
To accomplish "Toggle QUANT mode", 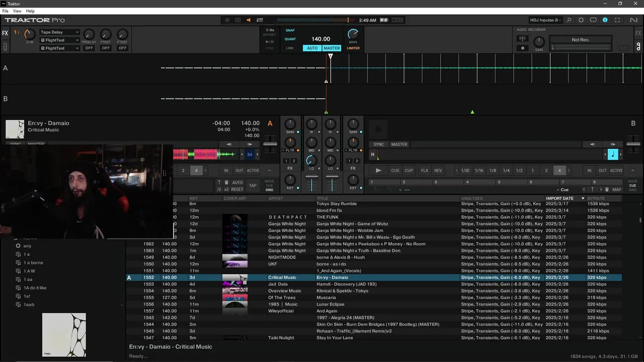I will [x=290, y=39].
